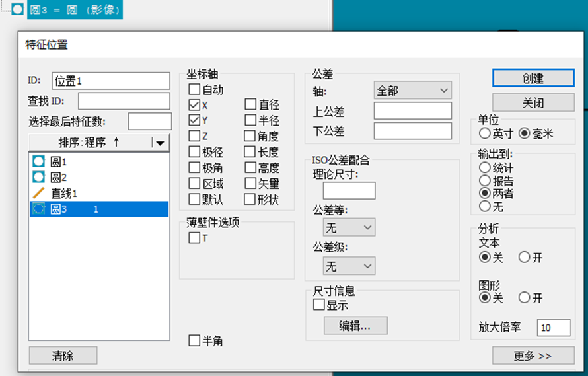Click the 上公差 upper tolerance input field
Viewport: 588px width, 376px height.
412,111
